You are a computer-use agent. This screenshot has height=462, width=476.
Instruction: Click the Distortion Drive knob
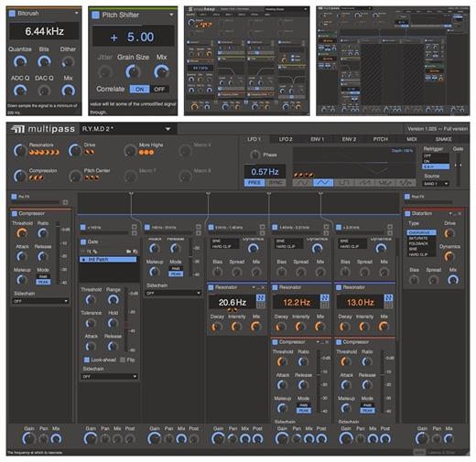[x=449, y=233]
